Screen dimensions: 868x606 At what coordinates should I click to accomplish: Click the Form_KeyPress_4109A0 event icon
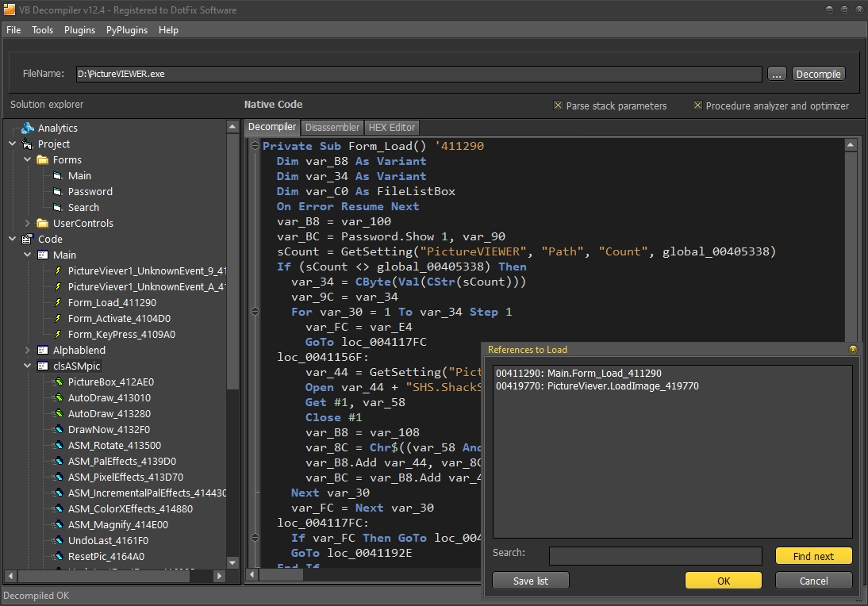tap(58, 334)
